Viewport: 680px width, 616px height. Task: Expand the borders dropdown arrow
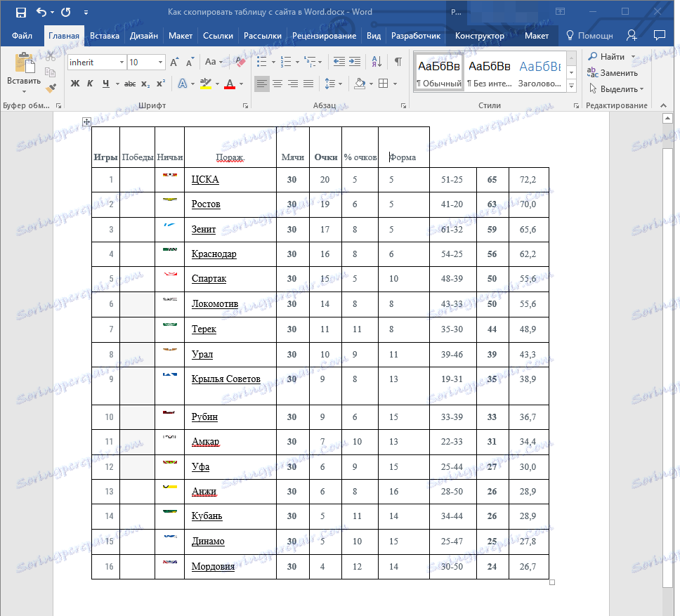tap(395, 84)
